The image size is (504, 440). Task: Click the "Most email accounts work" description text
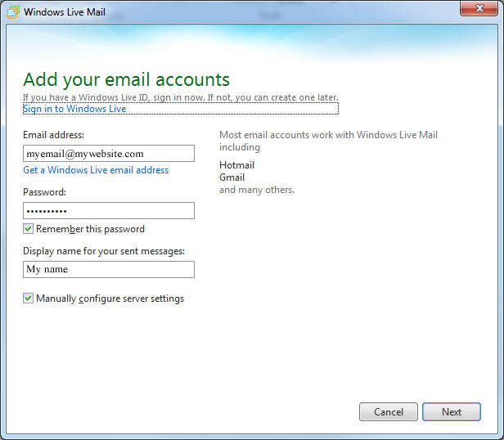327,135
